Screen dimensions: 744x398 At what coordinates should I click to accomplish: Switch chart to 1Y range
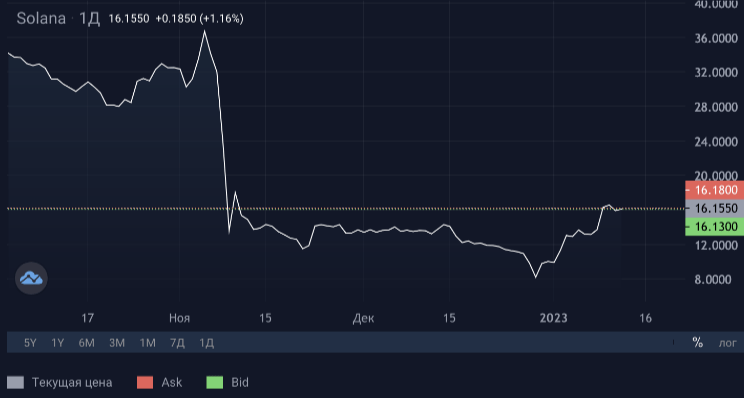point(57,342)
